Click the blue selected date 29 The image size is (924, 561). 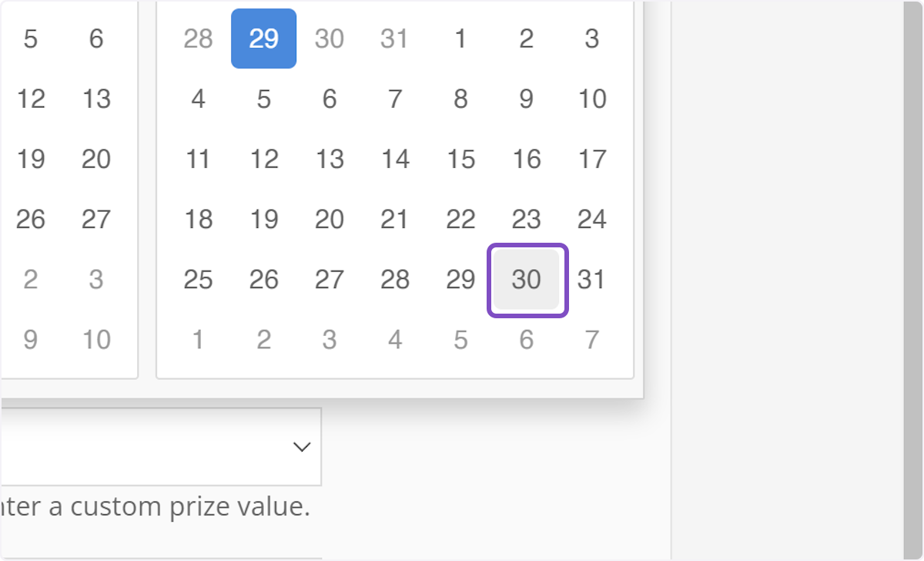tap(263, 39)
